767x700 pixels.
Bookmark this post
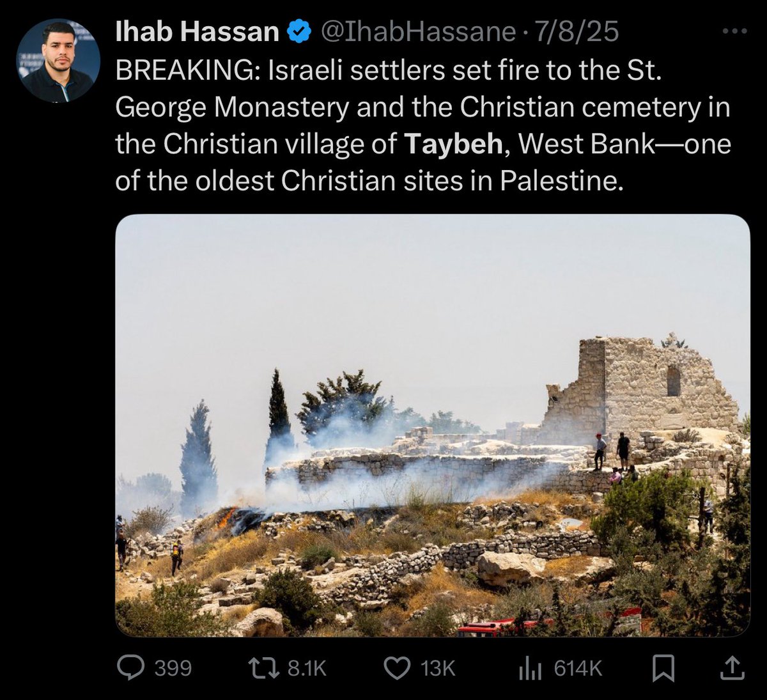663,669
